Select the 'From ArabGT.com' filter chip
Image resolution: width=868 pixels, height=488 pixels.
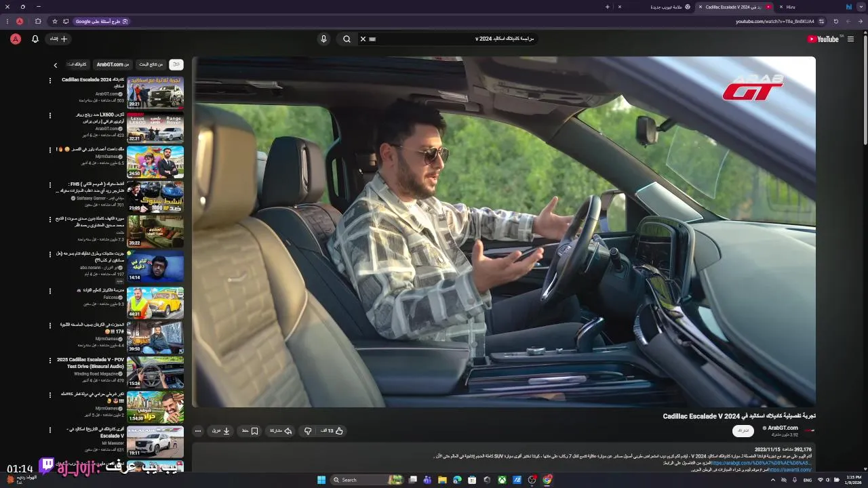[x=113, y=64]
